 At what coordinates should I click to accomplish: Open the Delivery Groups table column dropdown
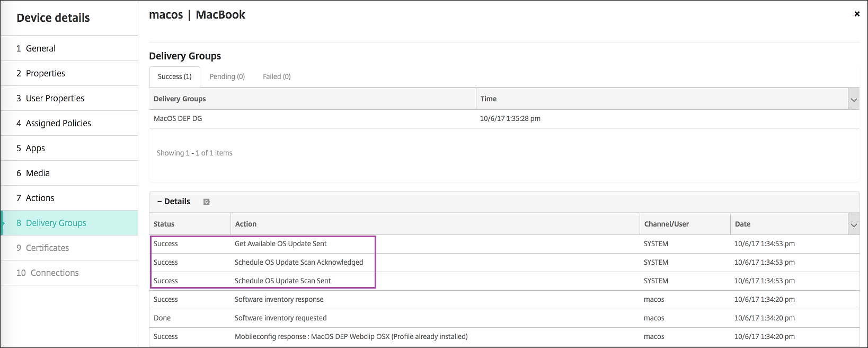click(x=853, y=99)
